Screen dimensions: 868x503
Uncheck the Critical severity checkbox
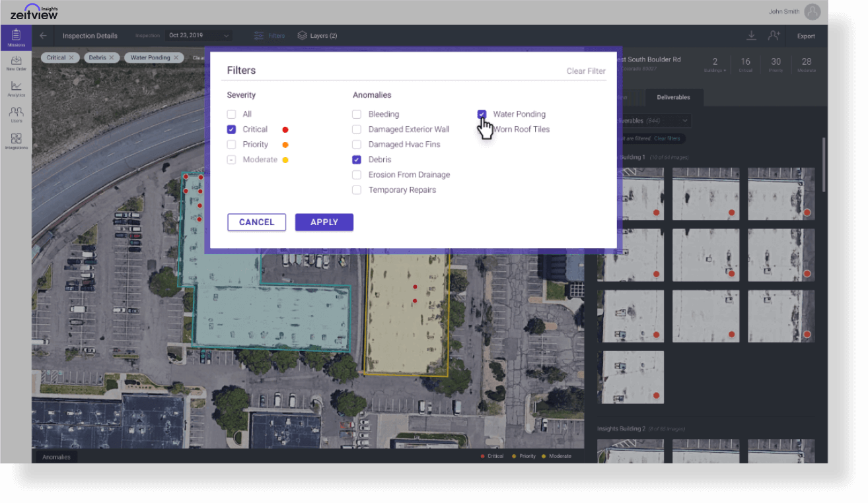coord(231,129)
